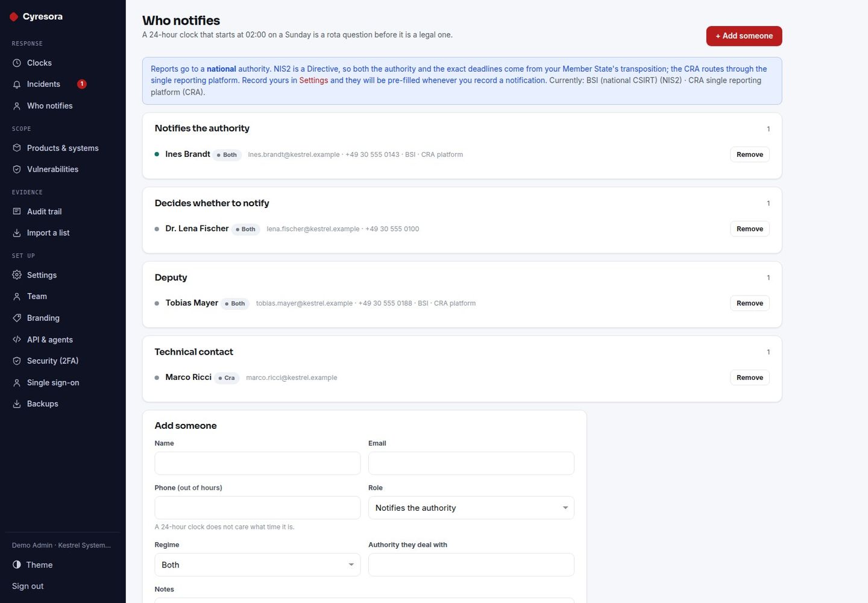
Task: Click the Incidents bell icon
Action: (17, 84)
